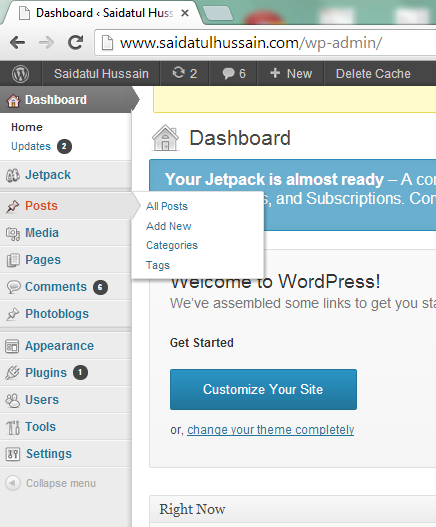Click the Jetpack icon in sidebar
The height and width of the screenshot is (527, 436).
point(13,175)
